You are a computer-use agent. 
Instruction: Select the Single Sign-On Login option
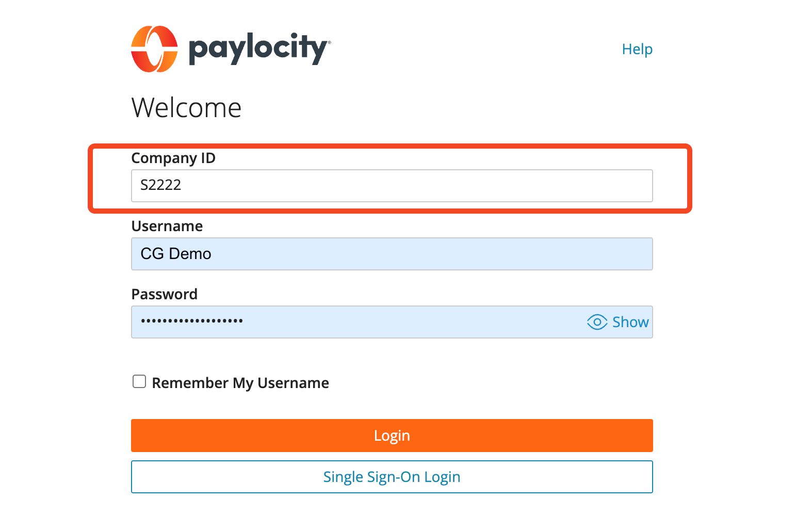(x=392, y=477)
